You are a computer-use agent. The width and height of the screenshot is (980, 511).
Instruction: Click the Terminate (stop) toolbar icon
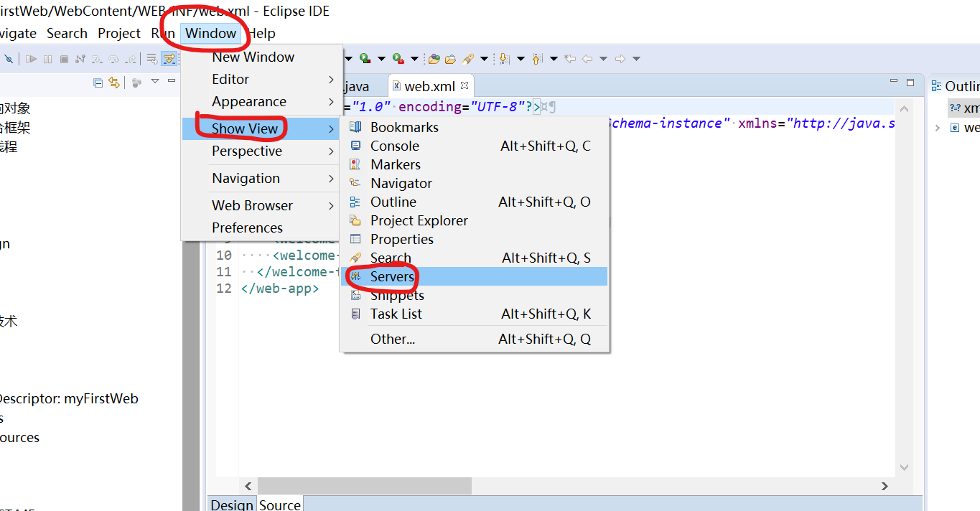pyautogui.click(x=64, y=59)
